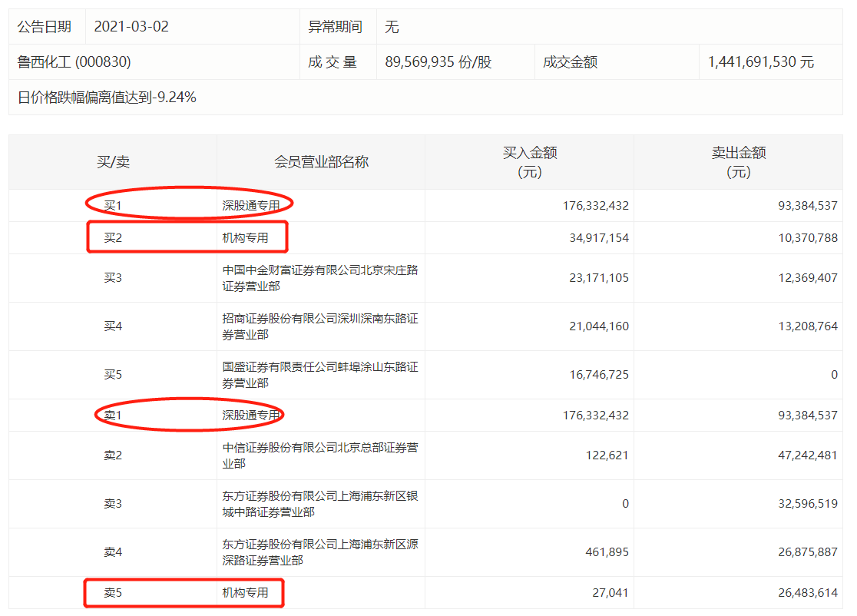Open the 国盛证券 蚌埠涂山东路 branch entry

click(319, 375)
